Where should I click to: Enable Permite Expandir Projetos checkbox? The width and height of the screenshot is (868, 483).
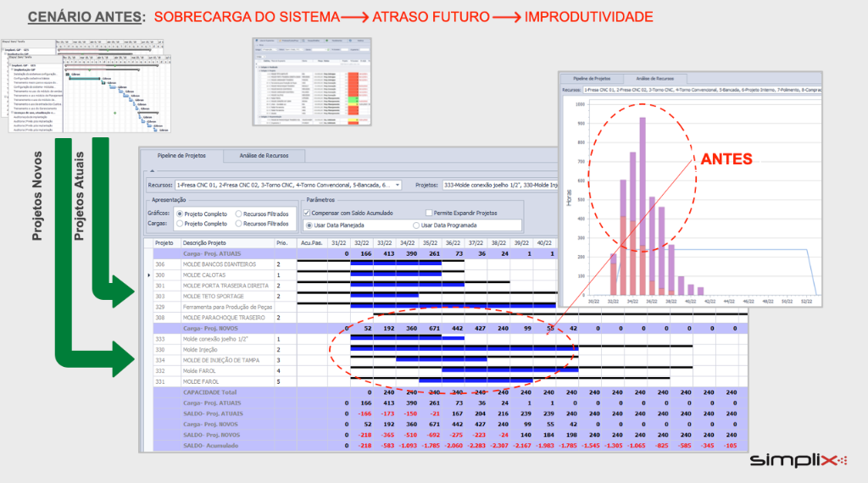[x=428, y=213]
